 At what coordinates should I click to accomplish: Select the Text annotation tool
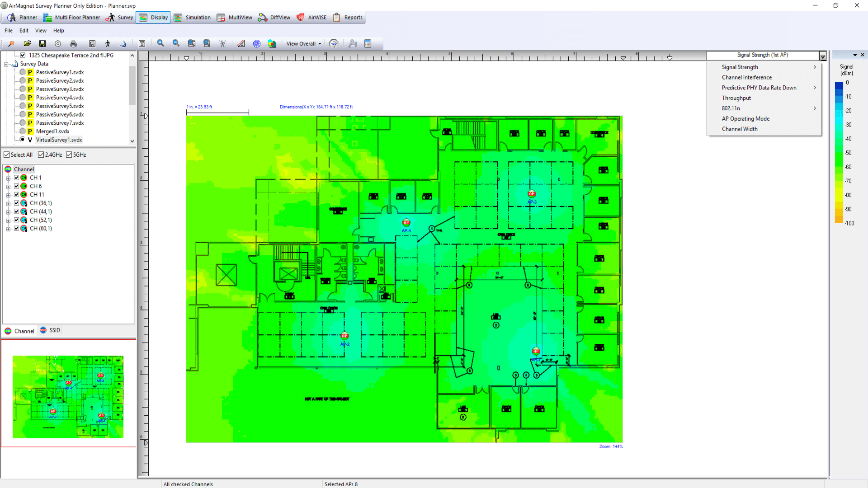pos(142,43)
